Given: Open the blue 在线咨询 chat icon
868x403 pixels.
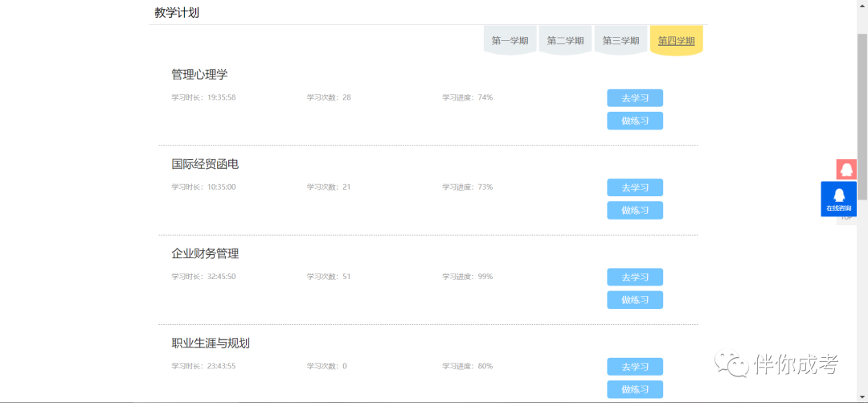Looking at the screenshot, I should point(838,199).
